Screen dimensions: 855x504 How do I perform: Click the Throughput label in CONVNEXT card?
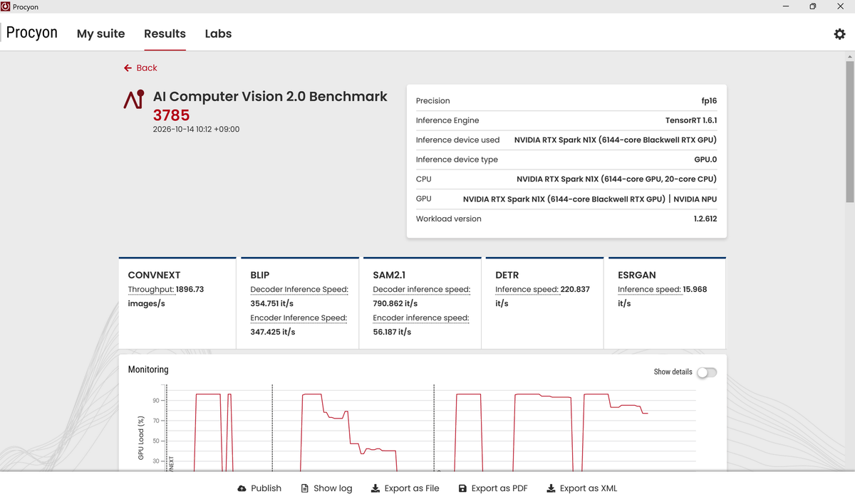point(150,290)
